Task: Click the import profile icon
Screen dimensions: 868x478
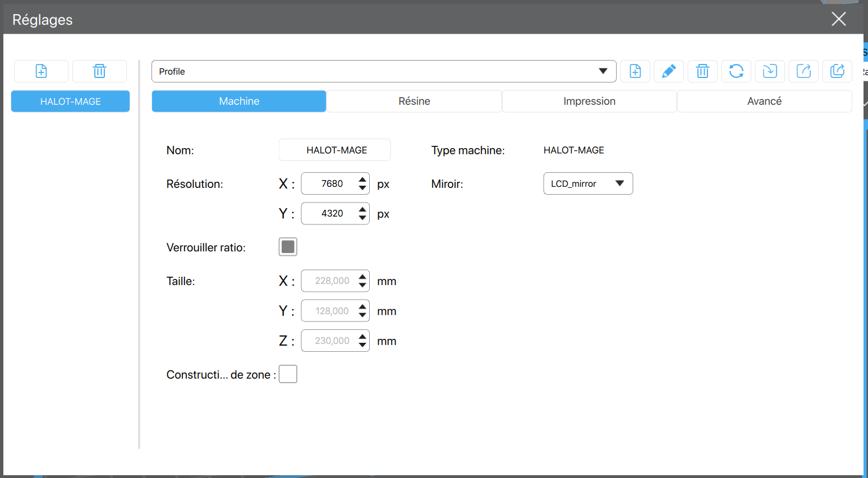Action: tap(770, 71)
